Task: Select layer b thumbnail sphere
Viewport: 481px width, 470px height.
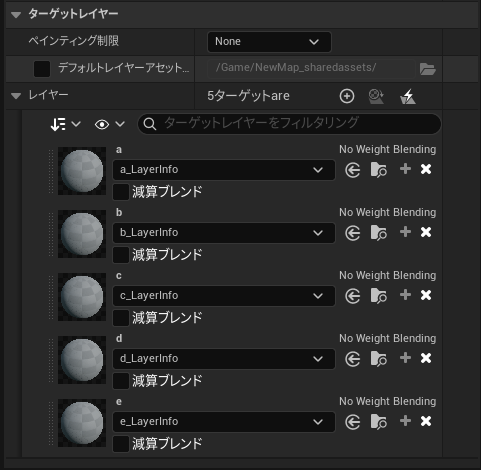Action: [82, 234]
